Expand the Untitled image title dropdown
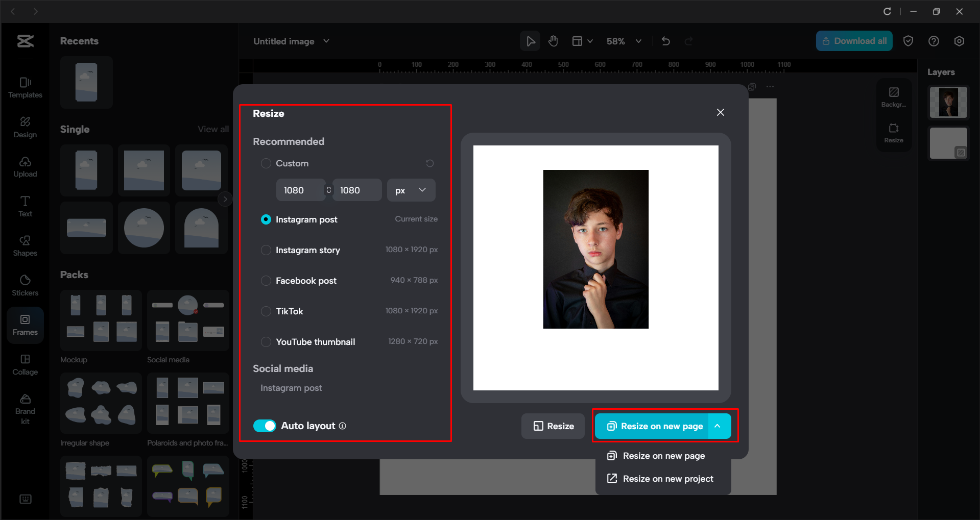Viewport: 980px width, 520px height. (327, 41)
